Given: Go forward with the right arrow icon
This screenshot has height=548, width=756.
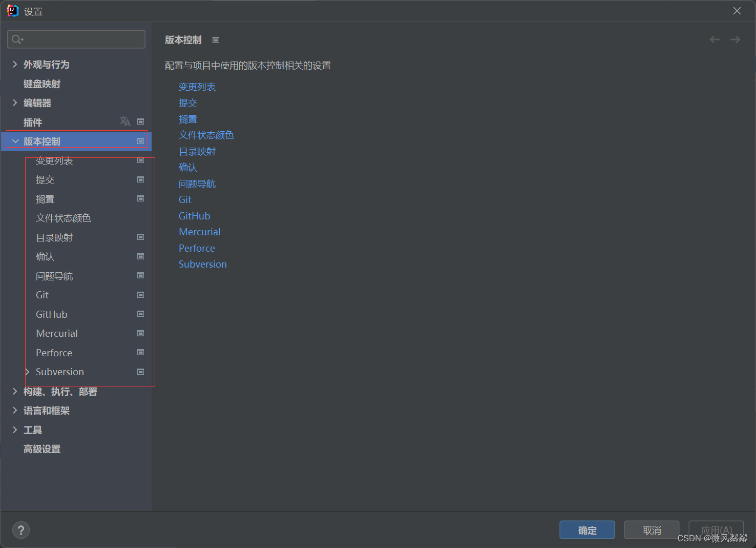Looking at the screenshot, I should [x=735, y=39].
